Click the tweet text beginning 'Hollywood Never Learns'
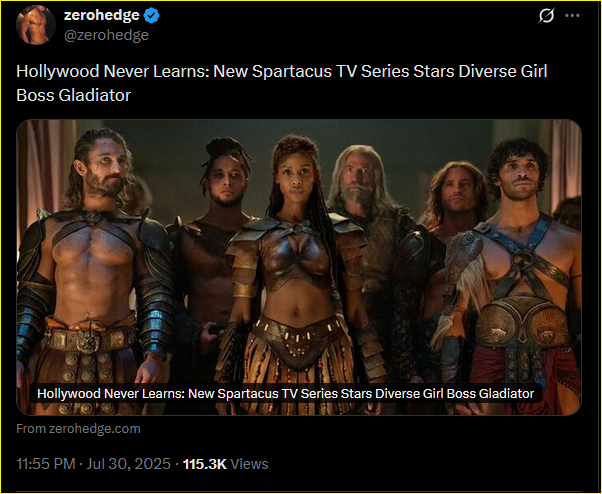 [x=281, y=83]
